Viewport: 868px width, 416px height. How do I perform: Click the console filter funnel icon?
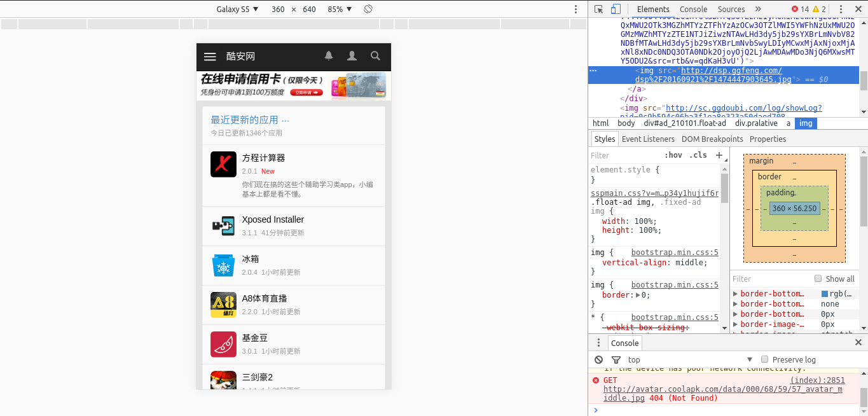pos(616,359)
